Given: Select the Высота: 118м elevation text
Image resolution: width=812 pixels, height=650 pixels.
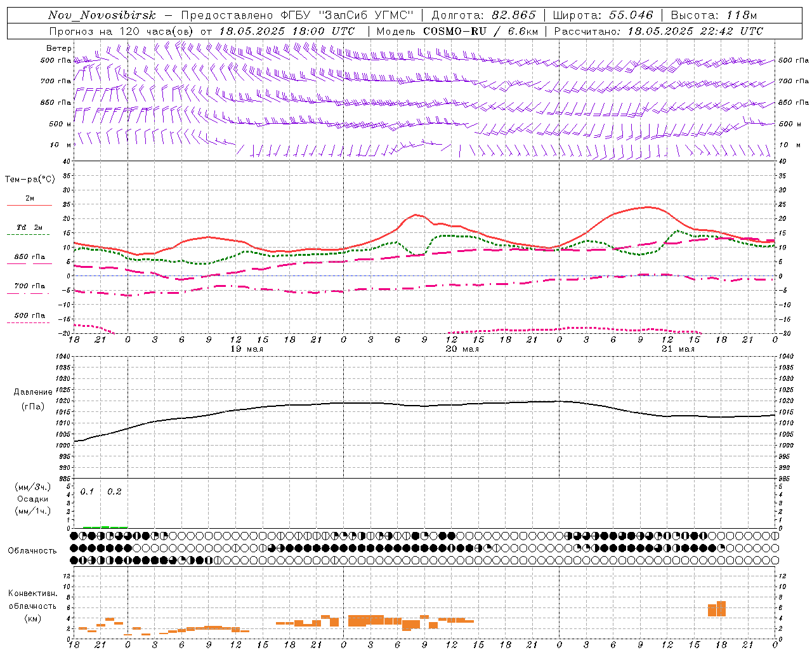Looking at the screenshot, I should pos(714,15).
